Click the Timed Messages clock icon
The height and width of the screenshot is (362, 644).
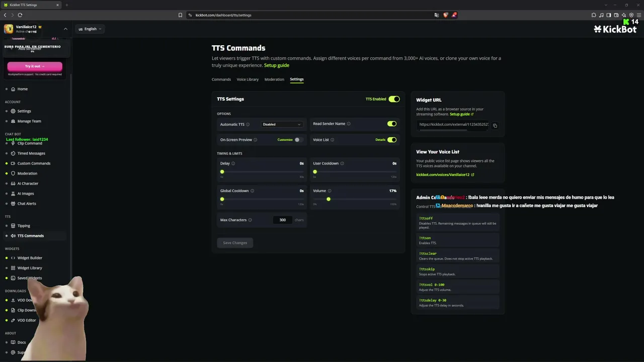[13, 153]
